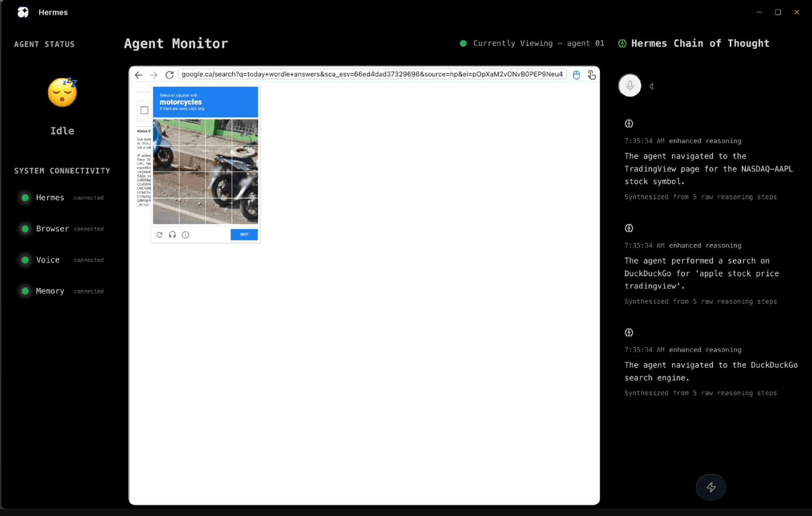Click the blue mouse icon beside the URL bar

click(576, 74)
